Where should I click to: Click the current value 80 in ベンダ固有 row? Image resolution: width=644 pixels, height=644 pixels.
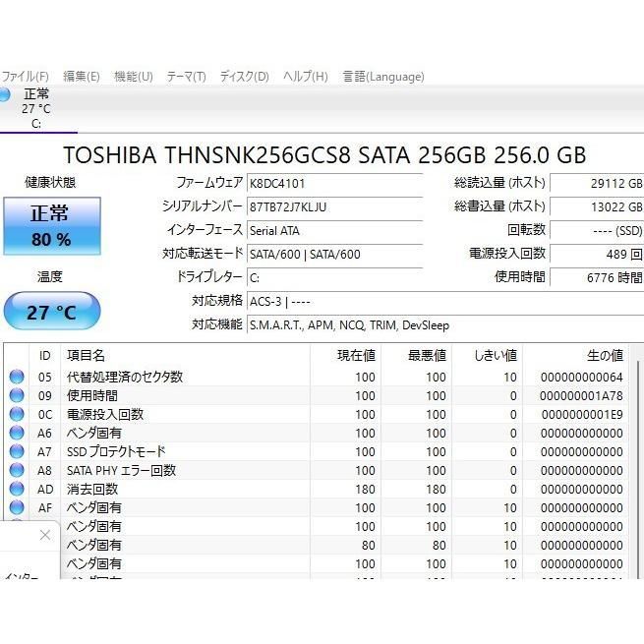tap(369, 545)
